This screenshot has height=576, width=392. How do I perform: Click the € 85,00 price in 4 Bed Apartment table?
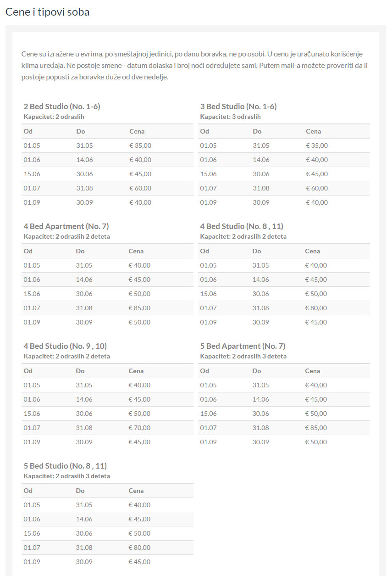tap(139, 308)
